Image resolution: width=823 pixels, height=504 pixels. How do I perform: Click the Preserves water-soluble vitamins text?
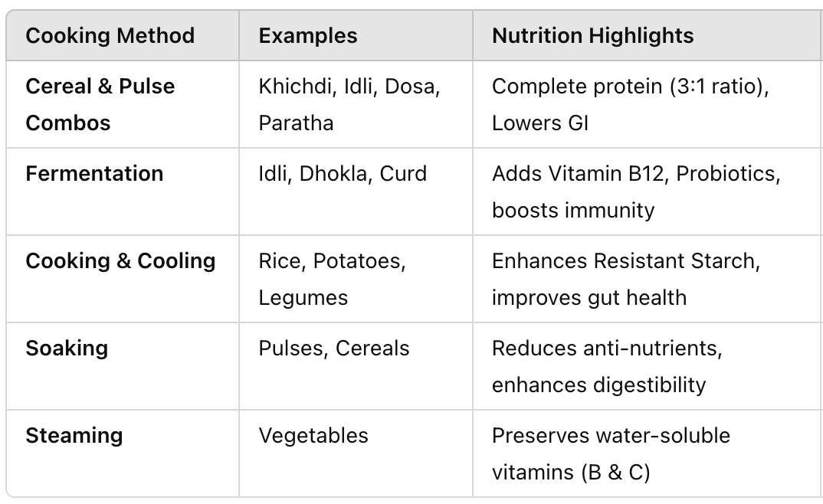pos(611,454)
